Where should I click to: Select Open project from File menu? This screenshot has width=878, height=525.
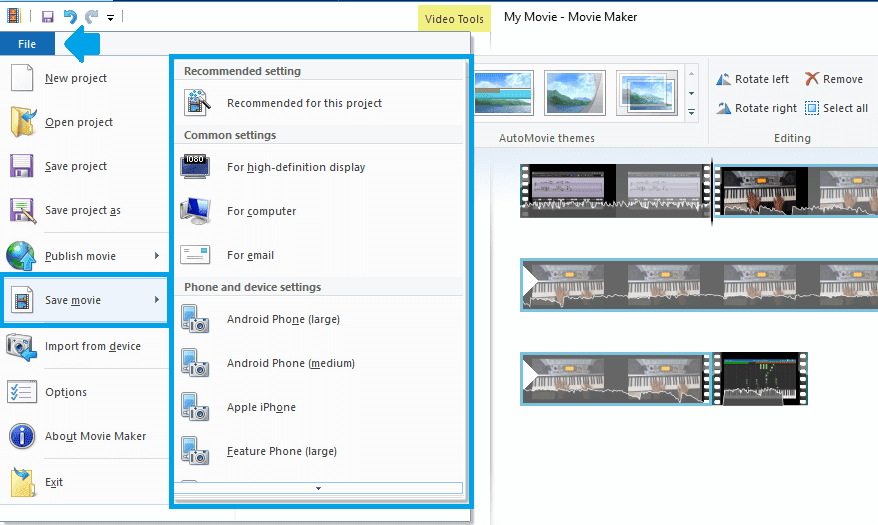coord(79,122)
